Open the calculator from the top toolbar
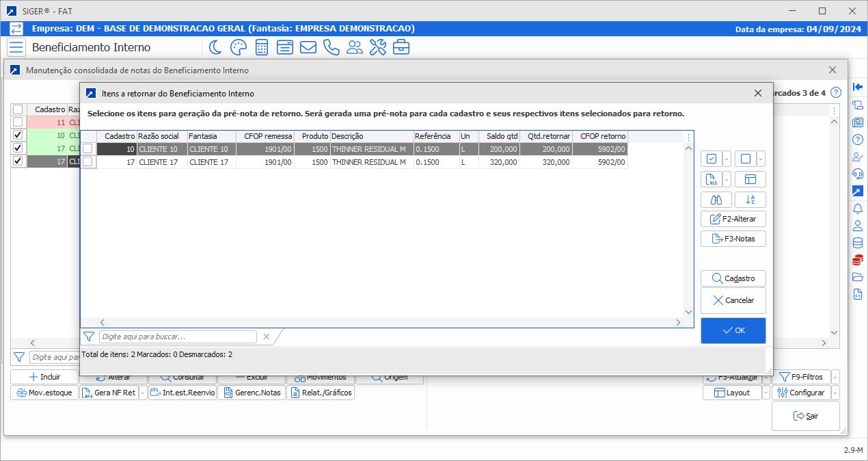The width and height of the screenshot is (868, 461). 261,47
